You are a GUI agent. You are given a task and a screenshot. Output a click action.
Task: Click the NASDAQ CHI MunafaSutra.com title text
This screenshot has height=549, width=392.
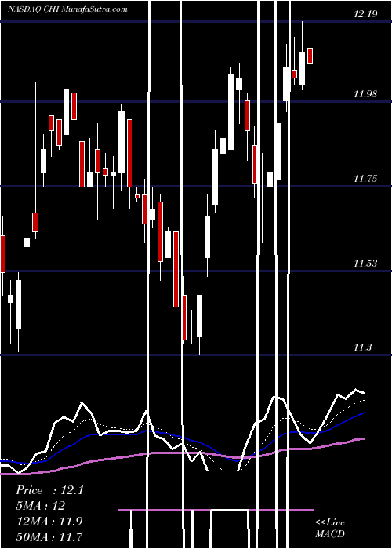pos(68,9)
